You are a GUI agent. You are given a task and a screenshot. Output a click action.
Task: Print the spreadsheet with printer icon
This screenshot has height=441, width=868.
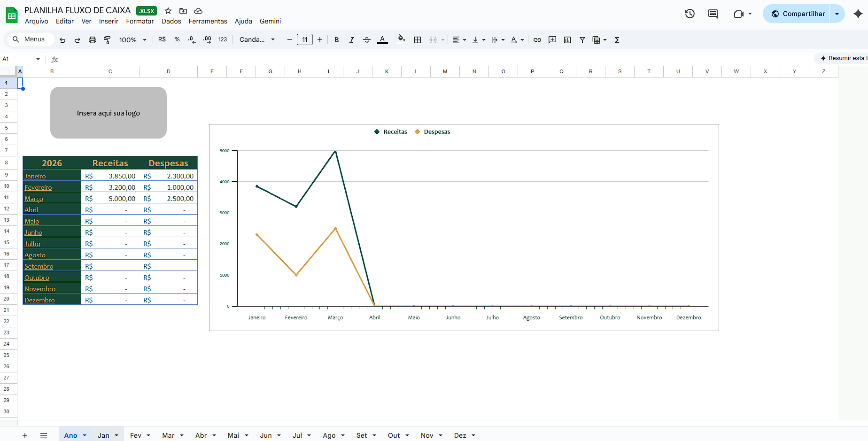(93, 40)
